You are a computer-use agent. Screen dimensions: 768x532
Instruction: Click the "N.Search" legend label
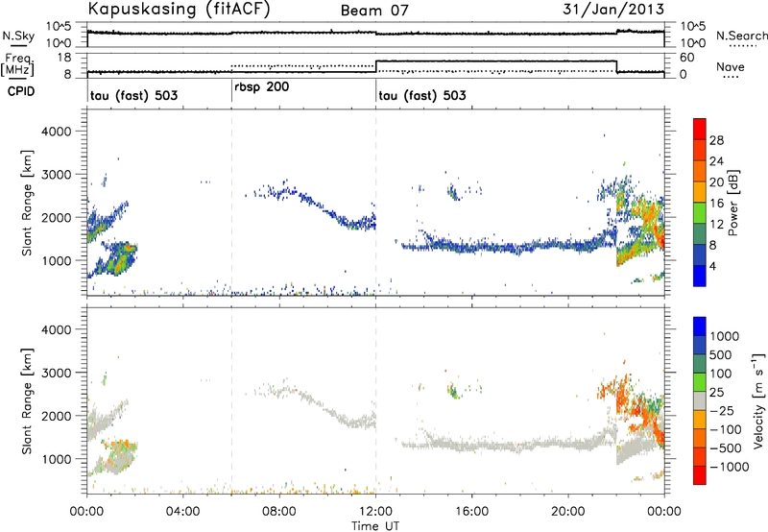point(741,36)
